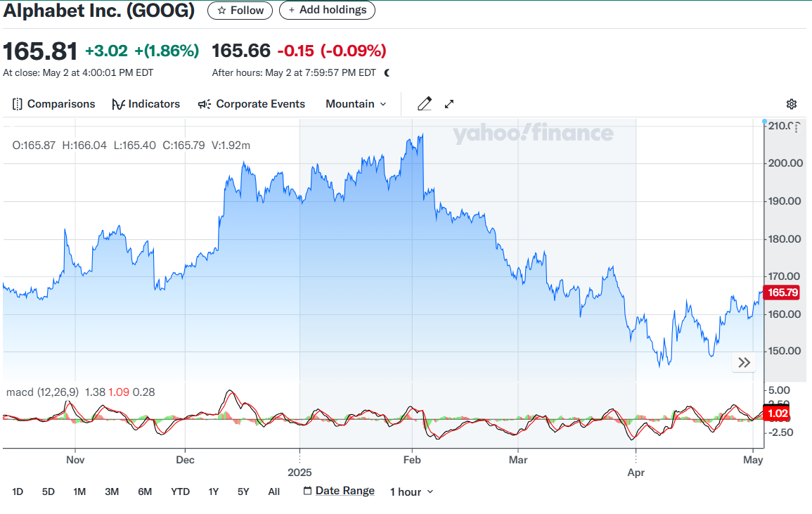Click the Feb label on time axis
Image resolution: width=812 pixels, height=514 pixels.
pyautogui.click(x=412, y=460)
